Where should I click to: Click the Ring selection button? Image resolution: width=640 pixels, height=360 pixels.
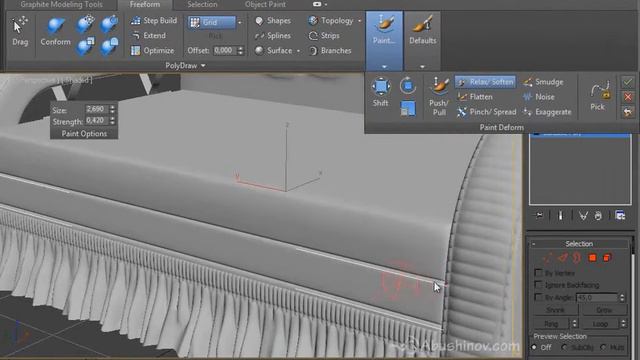click(551, 324)
